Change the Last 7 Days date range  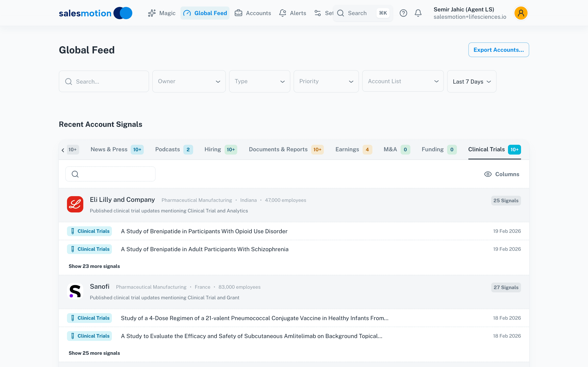pyautogui.click(x=471, y=81)
